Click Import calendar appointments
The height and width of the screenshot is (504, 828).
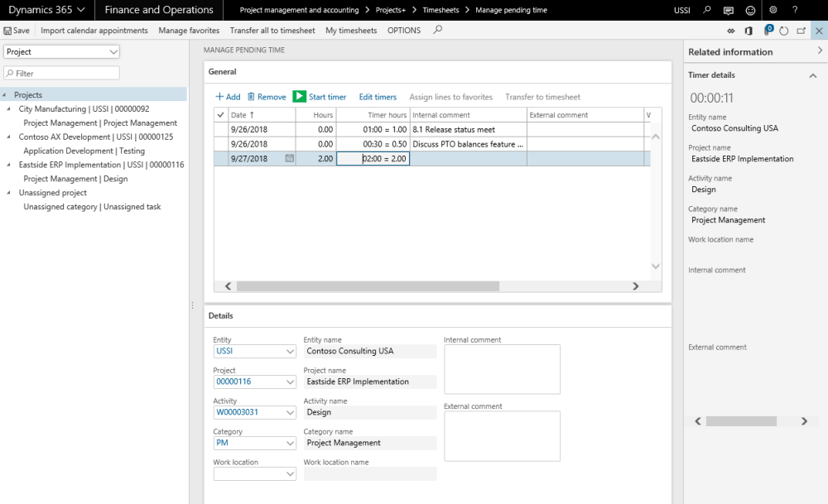94,31
